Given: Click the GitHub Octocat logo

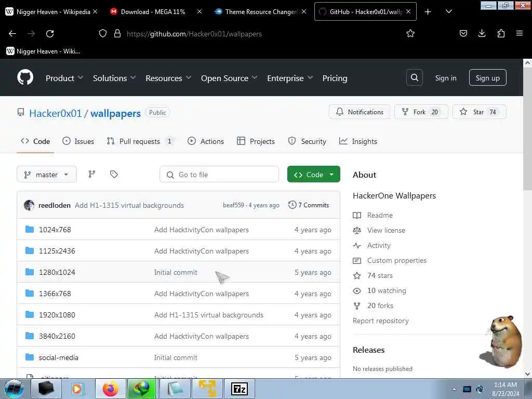Looking at the screenshot, I should tap(25, 78).
